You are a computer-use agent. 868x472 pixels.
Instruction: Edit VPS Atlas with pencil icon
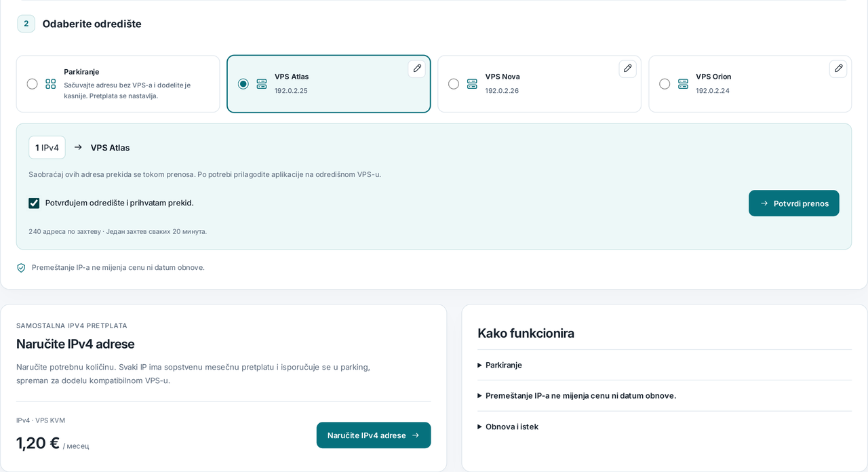pyautogui.click(x=417, y=68)
